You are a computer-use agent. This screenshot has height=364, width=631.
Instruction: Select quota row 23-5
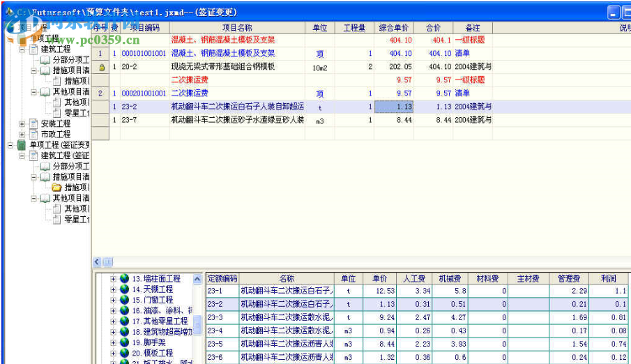[416, 344]
